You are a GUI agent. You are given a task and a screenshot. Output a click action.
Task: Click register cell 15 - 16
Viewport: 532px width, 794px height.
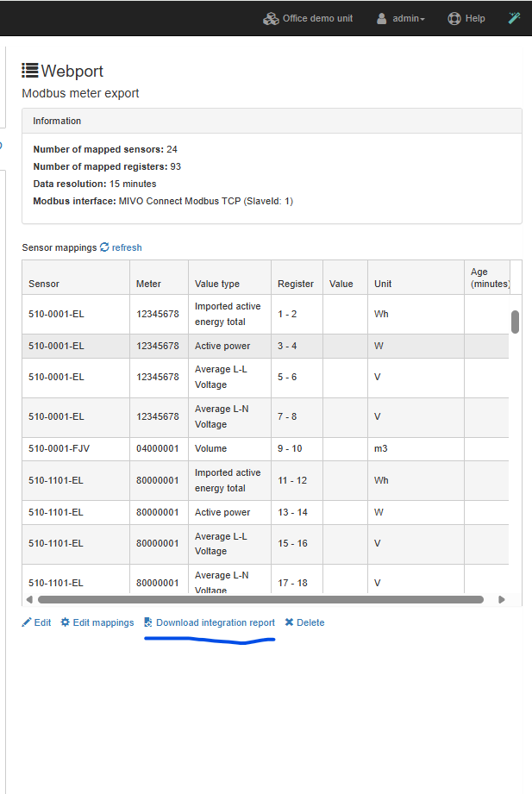tap(297, 543)
